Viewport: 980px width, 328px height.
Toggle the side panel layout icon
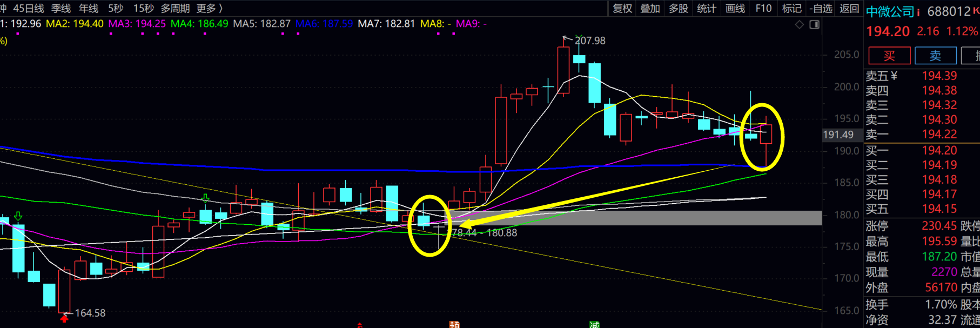(x=814, y=25)
